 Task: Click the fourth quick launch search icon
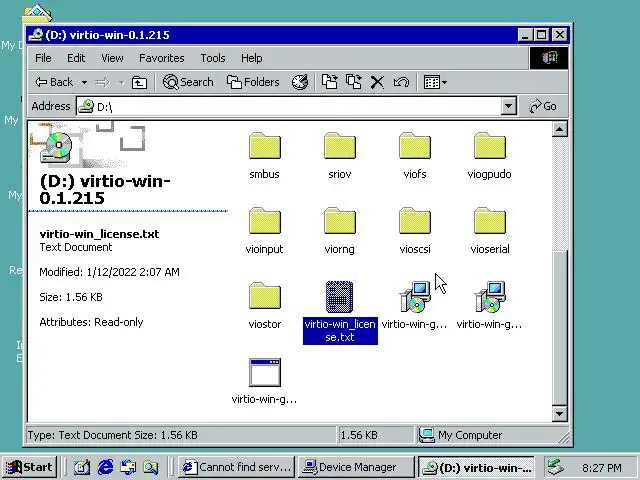(151, 467)
